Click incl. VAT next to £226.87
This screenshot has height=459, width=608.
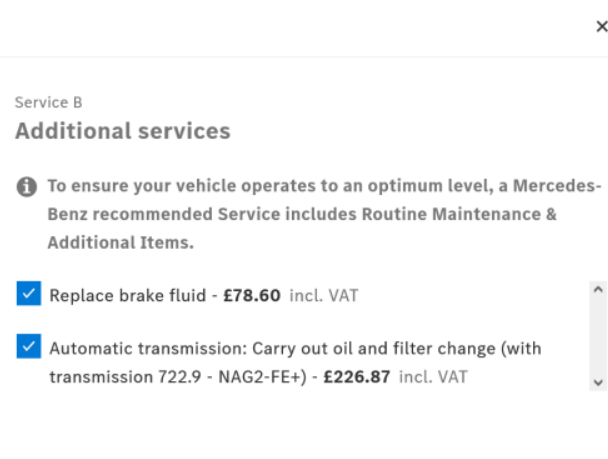pos(432,377)
